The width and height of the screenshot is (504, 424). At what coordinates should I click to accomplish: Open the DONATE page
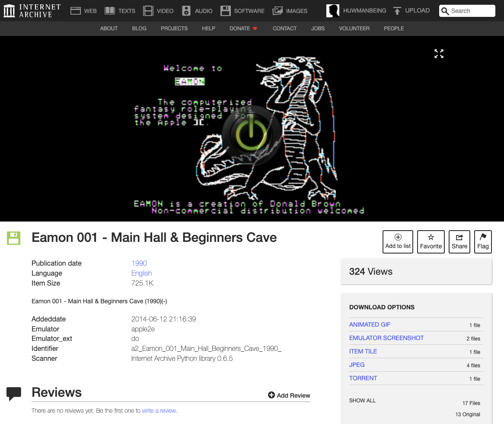(240, 29)
